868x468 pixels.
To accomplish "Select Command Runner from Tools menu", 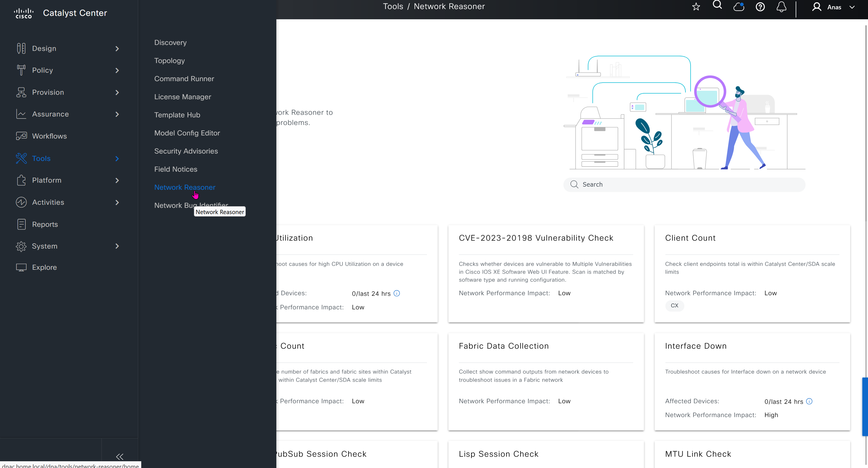I will pyautogui.click(x=184, y=79).
